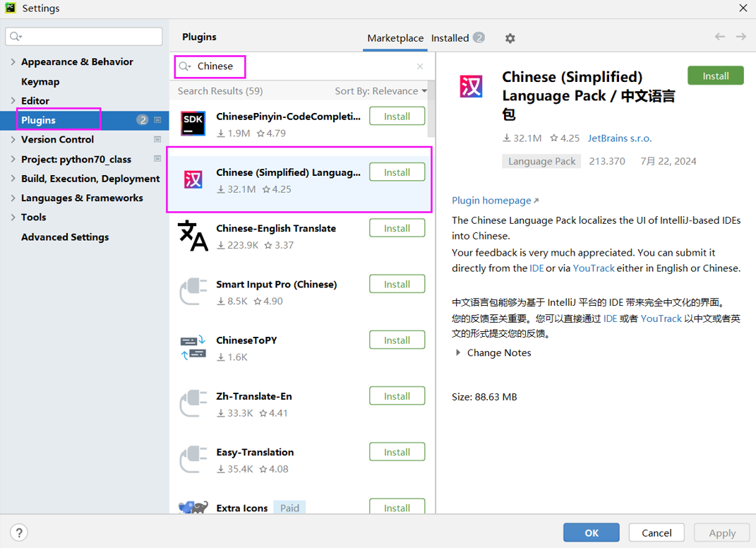
Task: Expand the Tools section
Action: (x=13, y=217)
